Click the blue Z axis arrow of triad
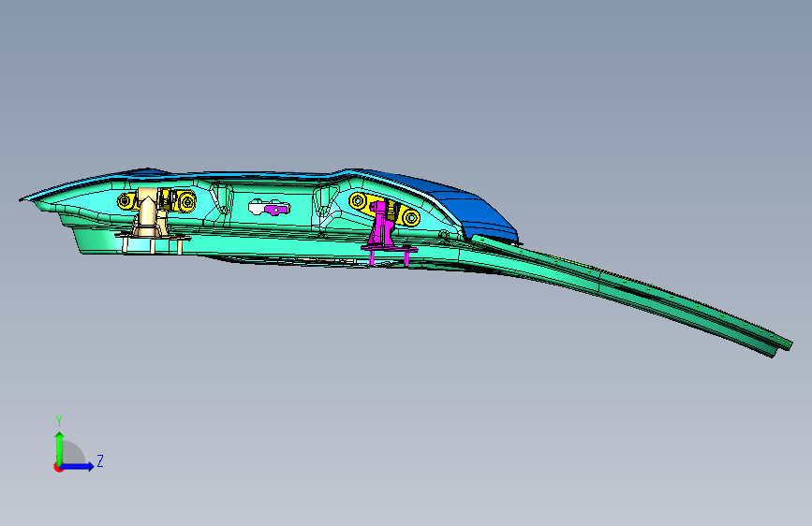The height and width of the screenshot is (526, 812). pyautogui.click(x=79, y=466)
